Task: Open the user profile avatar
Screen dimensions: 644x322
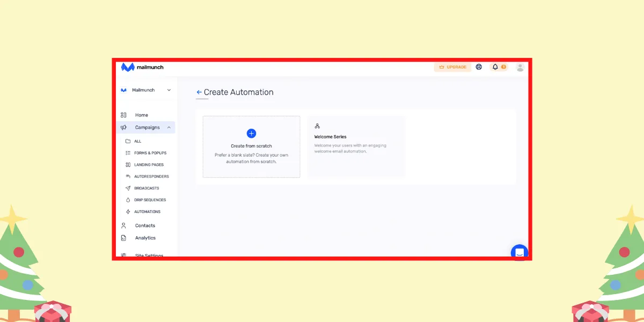Action: click(x=520, y=67)
